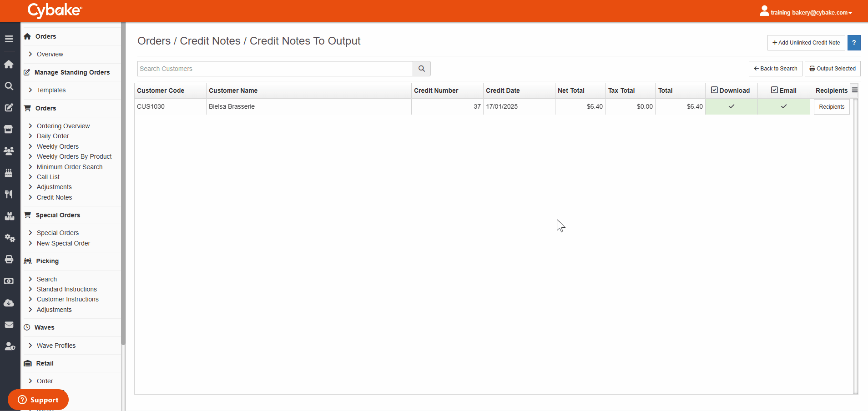The height and width of the screenshot is (411, 868).
Task: Open New Special Order sidebar entry
Action: 63,243
